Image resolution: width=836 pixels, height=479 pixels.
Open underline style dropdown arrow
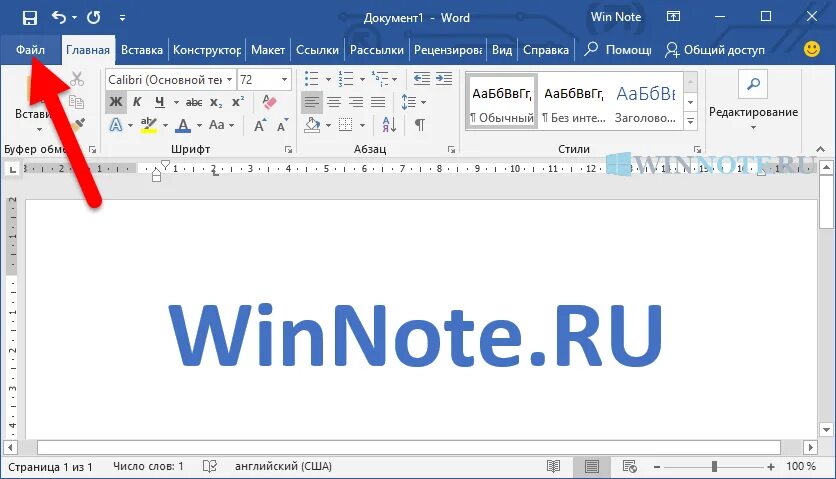pyautogui.click(x=176, y=102)
